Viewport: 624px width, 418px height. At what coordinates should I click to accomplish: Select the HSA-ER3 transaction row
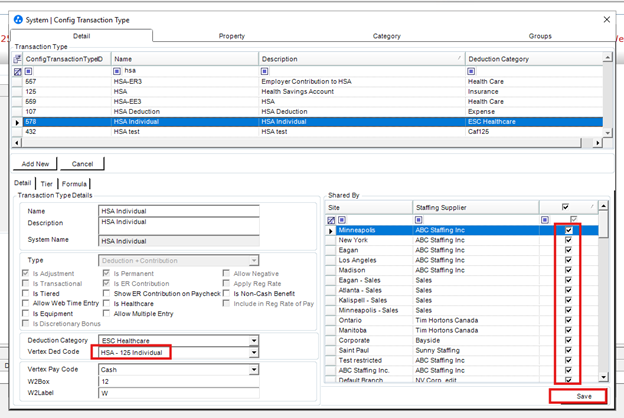pyautogui.click(x=312, y=82)
